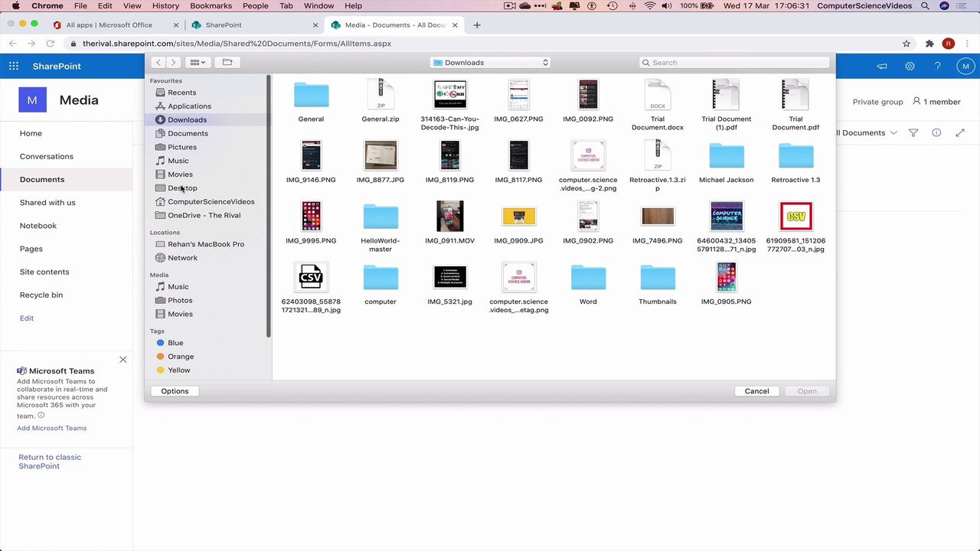Select Pictures in sidebar
This screenshot has height=551, width=980.
pyautogui.click(x=182, y=147)
